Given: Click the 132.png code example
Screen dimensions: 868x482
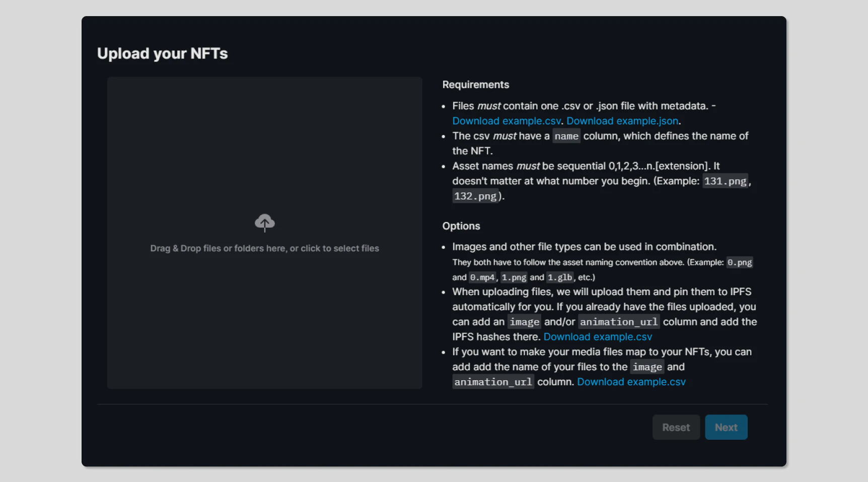Looking at the screenshot, I should click(475, 196).
